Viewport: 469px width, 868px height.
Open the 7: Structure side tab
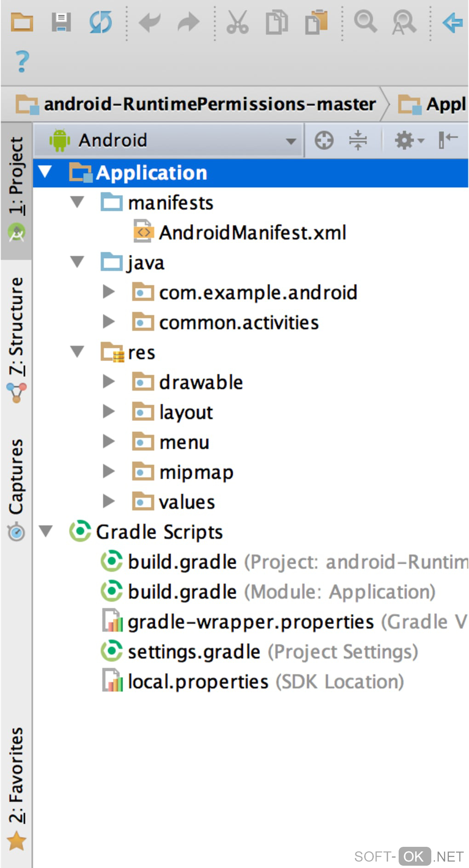pos(16,340)
